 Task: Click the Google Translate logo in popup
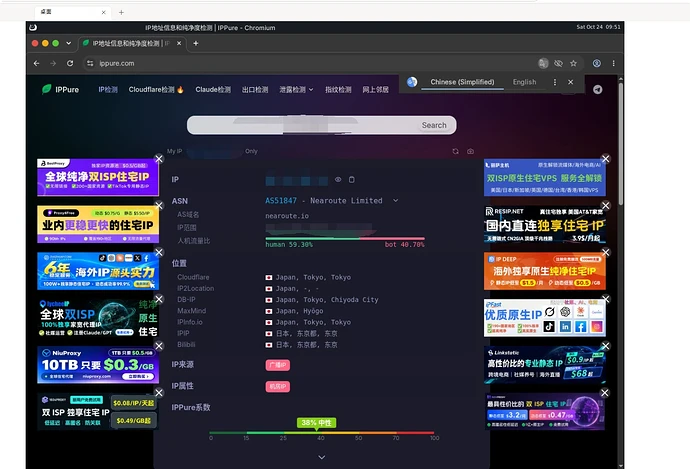point(412,82)
